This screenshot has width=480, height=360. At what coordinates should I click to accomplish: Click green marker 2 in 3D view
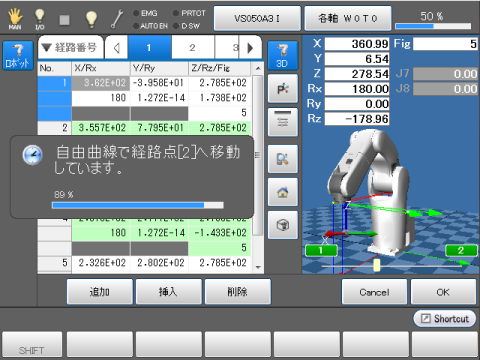tap(461, 250)
